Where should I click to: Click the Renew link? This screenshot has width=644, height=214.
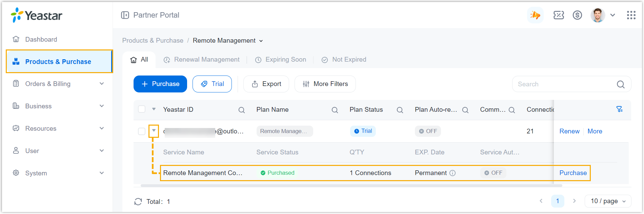click(569, 131)
